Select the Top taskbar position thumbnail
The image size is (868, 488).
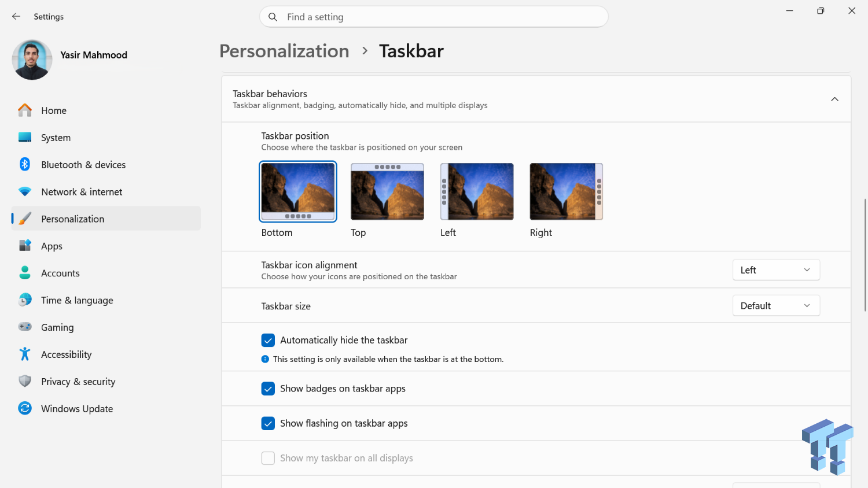[x=387, y=191]
